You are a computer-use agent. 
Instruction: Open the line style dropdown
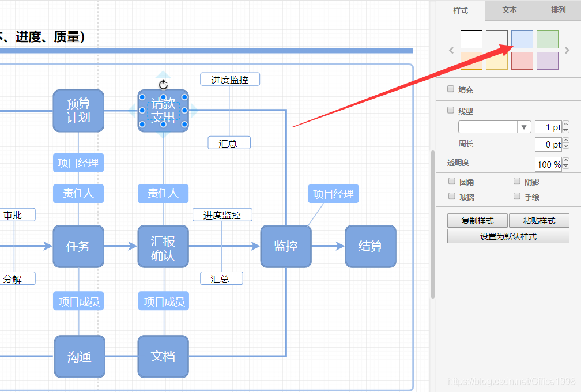(x=495, y=127)
